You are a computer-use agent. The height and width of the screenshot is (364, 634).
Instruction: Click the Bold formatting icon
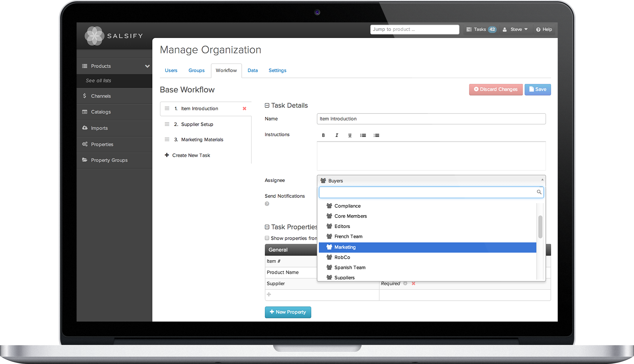[323, 135]
